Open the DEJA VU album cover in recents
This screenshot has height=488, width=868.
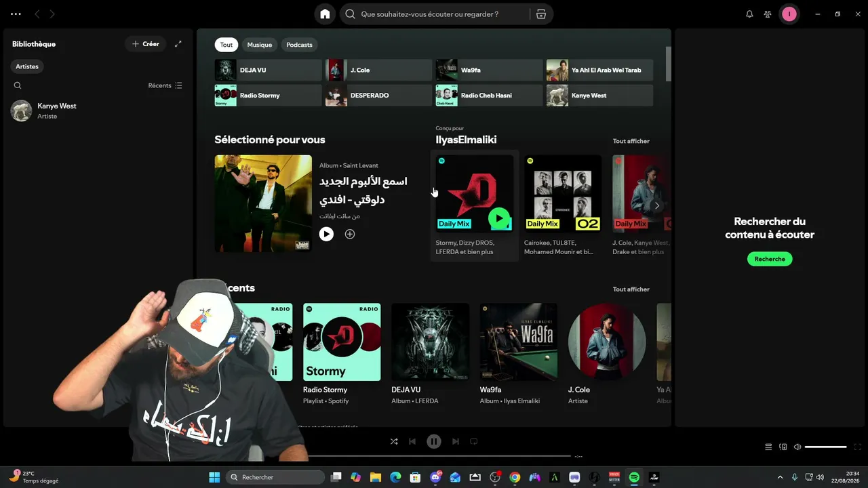[x=430, y=342]
